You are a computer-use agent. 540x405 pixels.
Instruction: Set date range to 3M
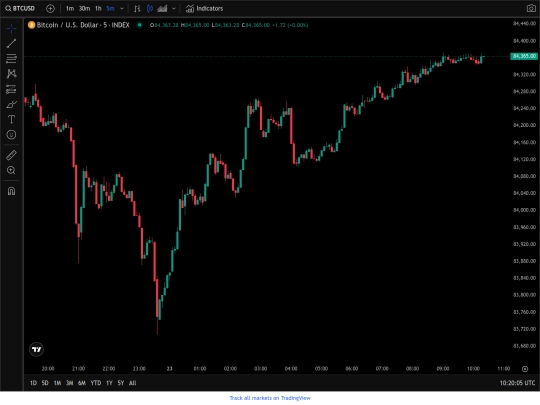coord(70,383)
